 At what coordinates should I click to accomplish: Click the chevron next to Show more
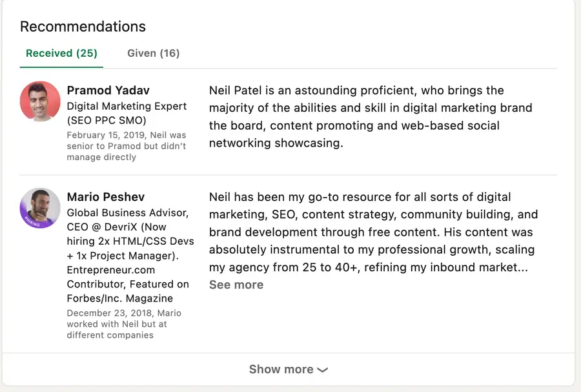(x=323, y=369)
